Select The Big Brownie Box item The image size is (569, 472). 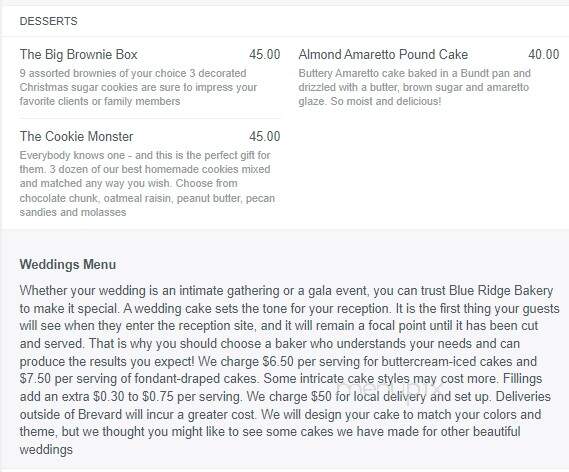[79, 54]
